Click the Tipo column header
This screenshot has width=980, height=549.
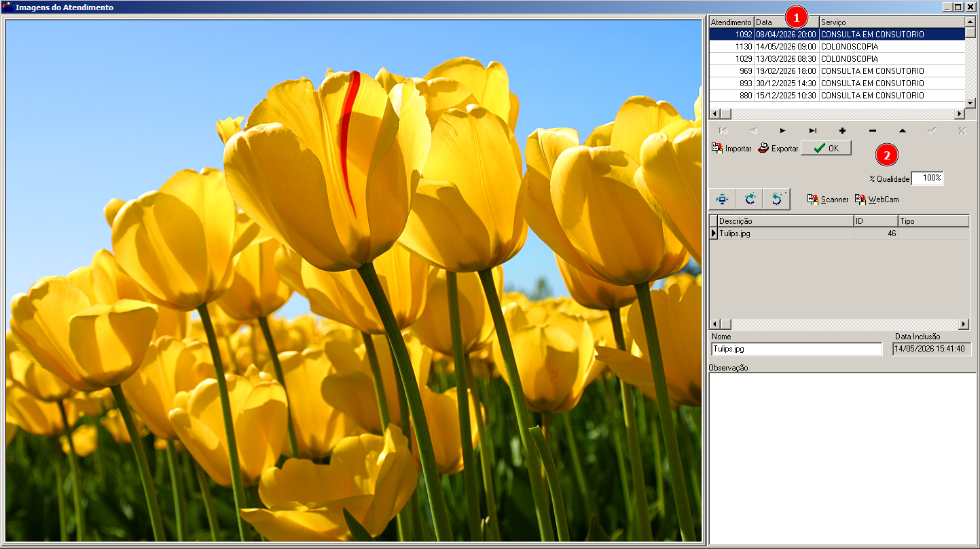click(934, 221)
